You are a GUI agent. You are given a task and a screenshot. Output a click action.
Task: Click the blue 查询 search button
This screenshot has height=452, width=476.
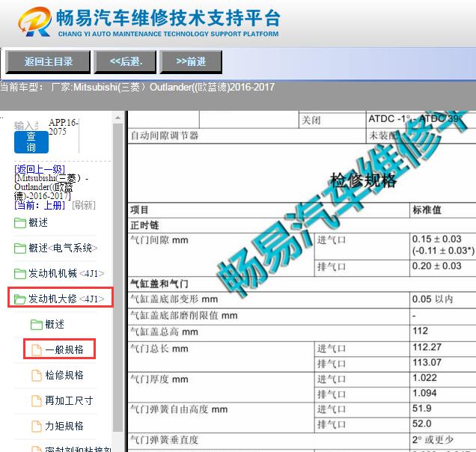[x=31, y=142]
